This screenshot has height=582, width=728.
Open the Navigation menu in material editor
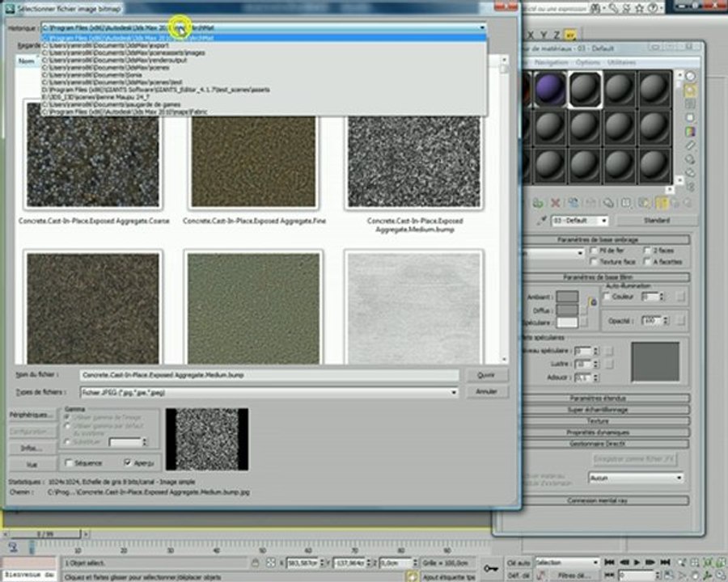click(551, 62)
